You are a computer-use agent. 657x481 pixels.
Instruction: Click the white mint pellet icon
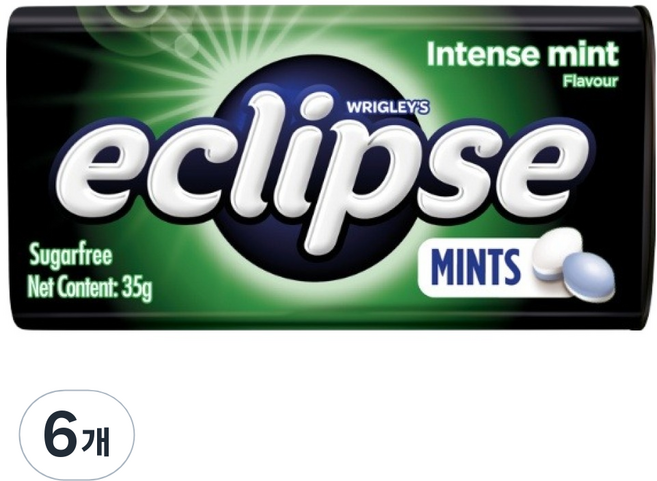coord(556,253)
